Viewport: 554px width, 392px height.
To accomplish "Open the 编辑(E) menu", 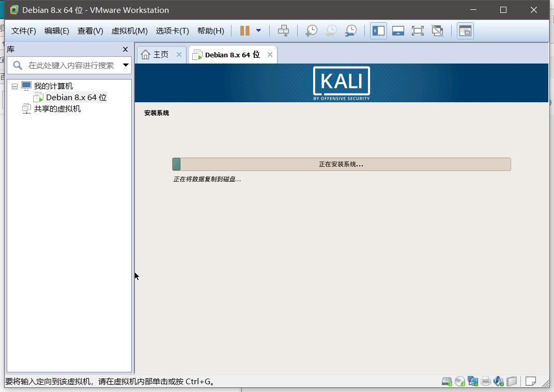I will pos(56,31).
